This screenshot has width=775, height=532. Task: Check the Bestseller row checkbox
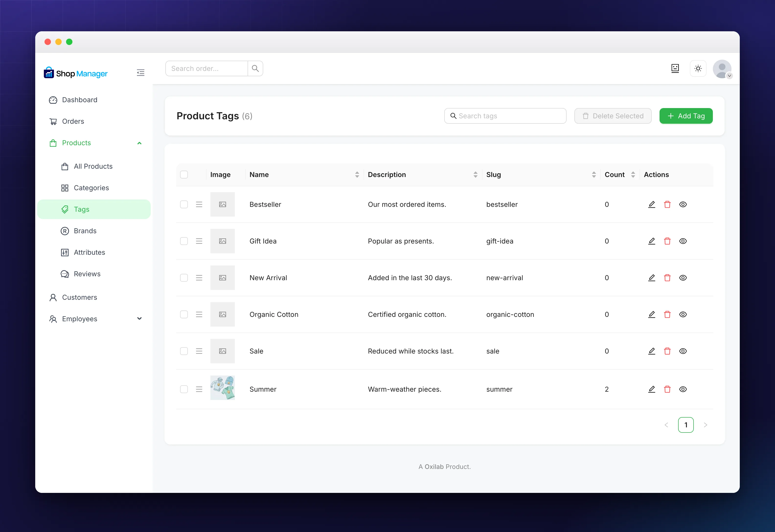184,204
